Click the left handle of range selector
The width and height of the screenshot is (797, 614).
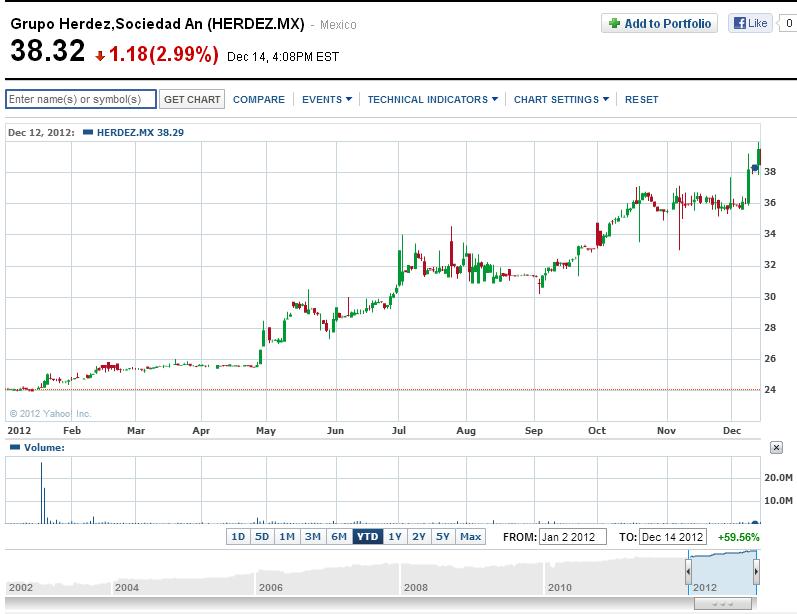click(688, 572)
